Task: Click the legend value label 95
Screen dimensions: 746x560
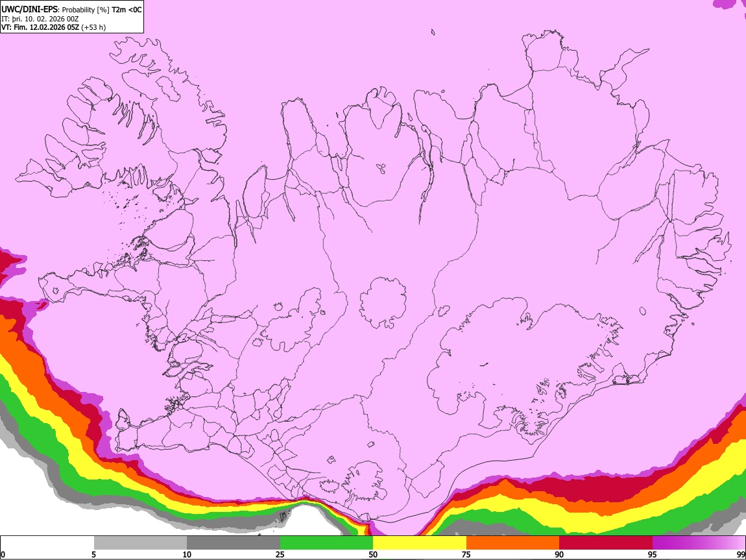Action: [x=653, y=554]
